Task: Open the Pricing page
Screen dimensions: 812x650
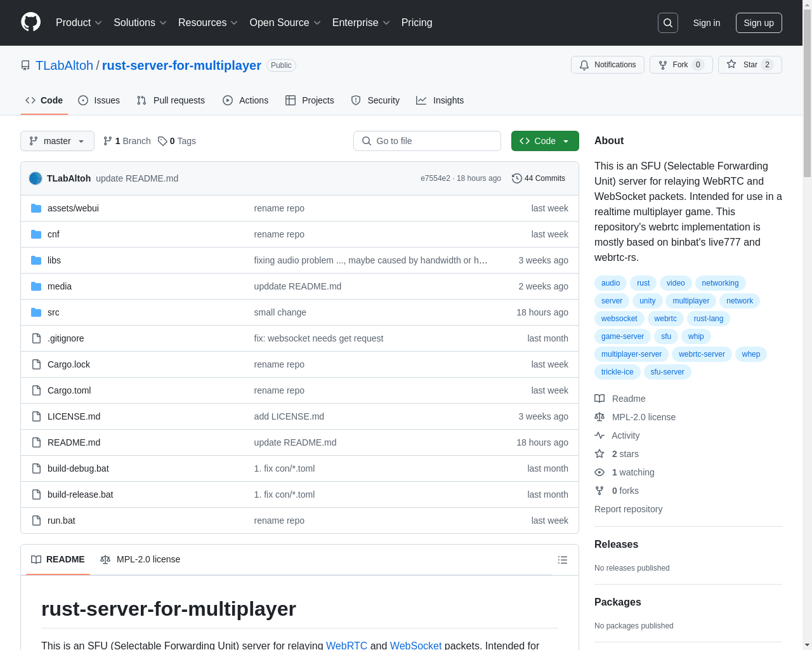Action: point(417,23)
